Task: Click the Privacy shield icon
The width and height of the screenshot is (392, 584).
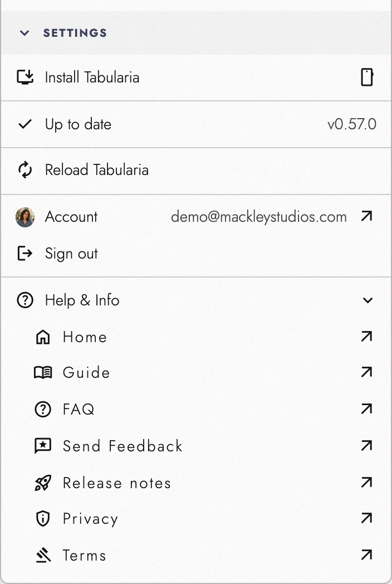Action: point(43,518)
